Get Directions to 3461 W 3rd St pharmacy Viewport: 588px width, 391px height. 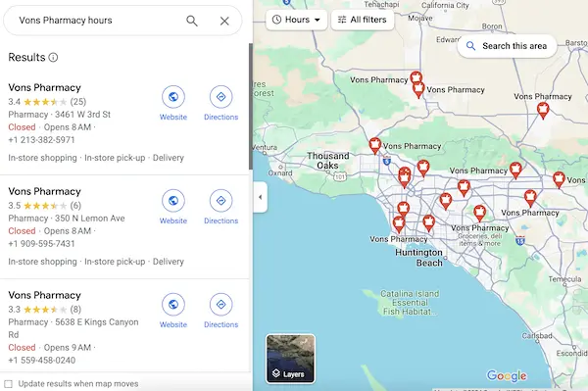pos(220,103)
